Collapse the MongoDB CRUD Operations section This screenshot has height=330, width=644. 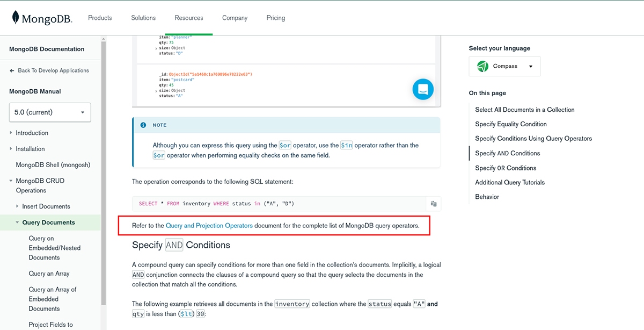[11, 181]
